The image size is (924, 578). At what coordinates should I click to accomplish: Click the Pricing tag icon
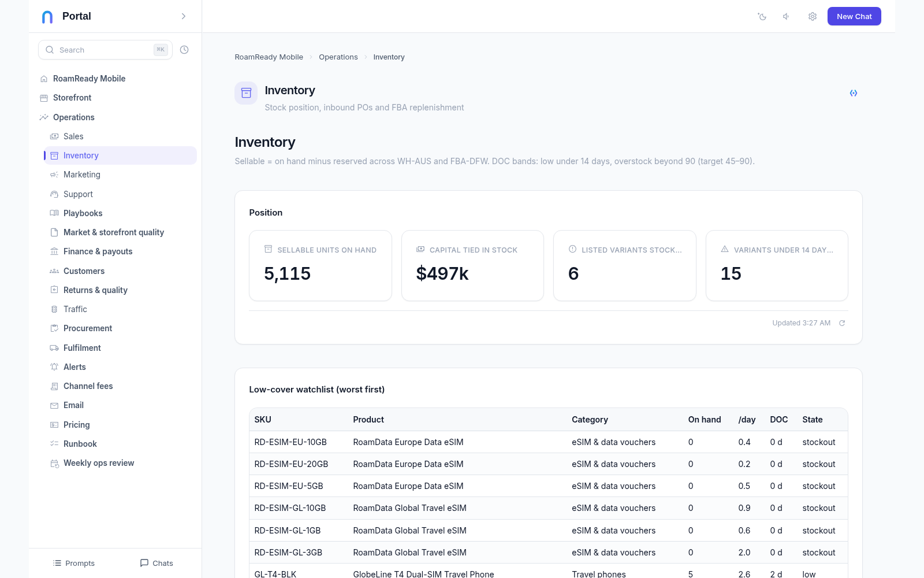pyautogui.click(x=54, y=425)
